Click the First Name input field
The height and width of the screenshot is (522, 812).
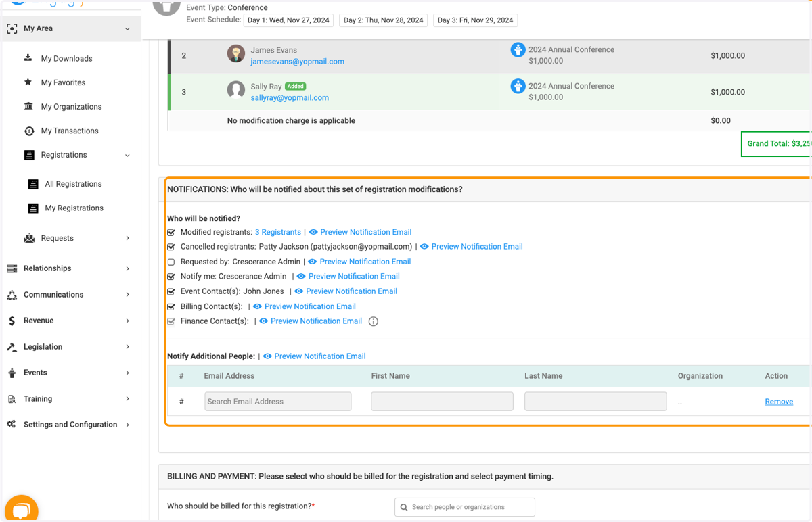[442, 402]
